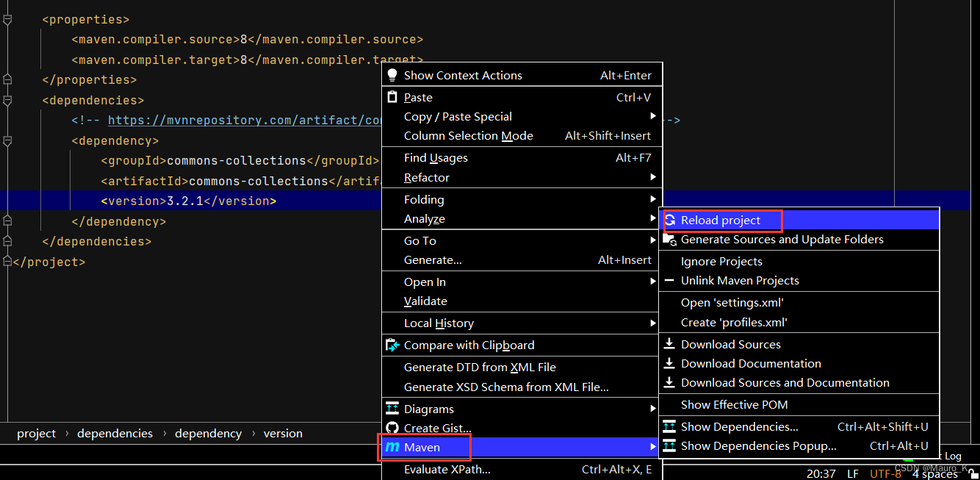This screenshot has height=480, width=980.
Task: Click the GitHub icon for Create Gist
Action: 392,428
